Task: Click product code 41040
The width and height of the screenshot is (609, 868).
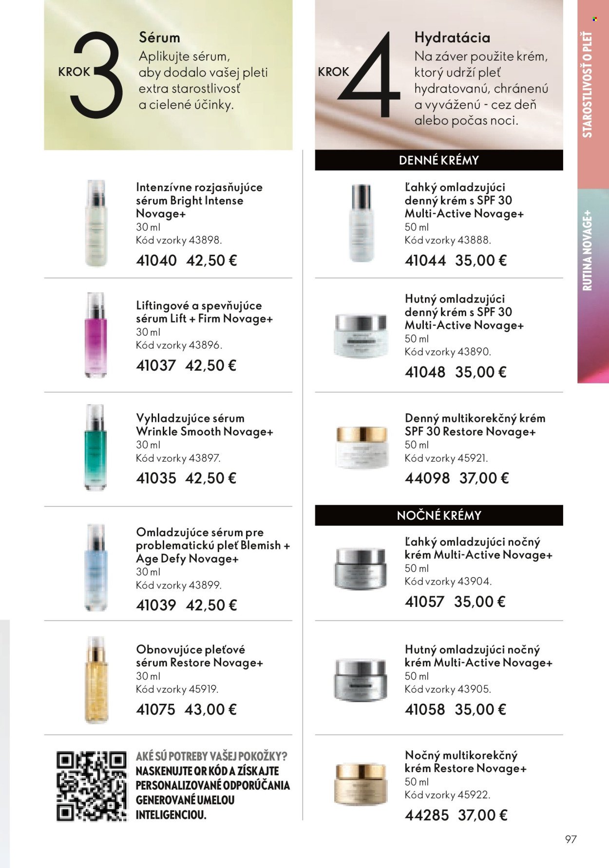Action: pos(156,261)
